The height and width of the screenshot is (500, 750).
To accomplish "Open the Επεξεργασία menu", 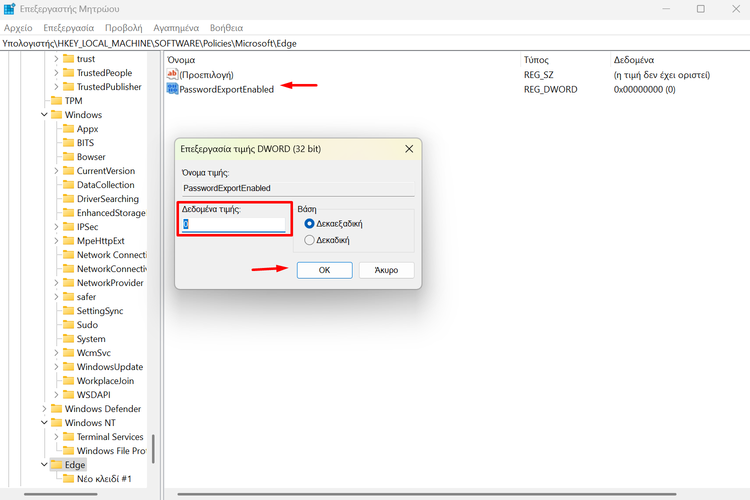I will [x=68, y=28].
